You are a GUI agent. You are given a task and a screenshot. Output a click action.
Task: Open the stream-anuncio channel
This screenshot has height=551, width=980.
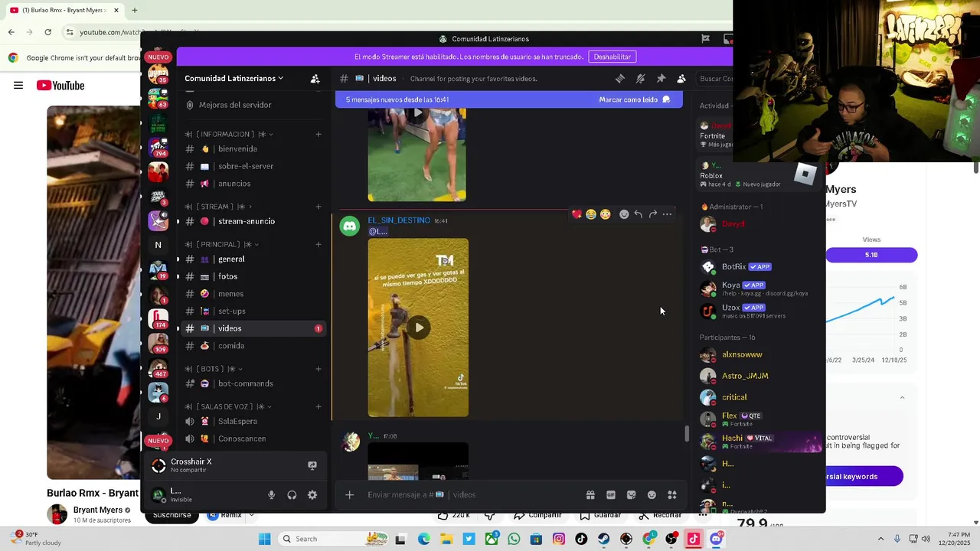(x=253, y=221)
